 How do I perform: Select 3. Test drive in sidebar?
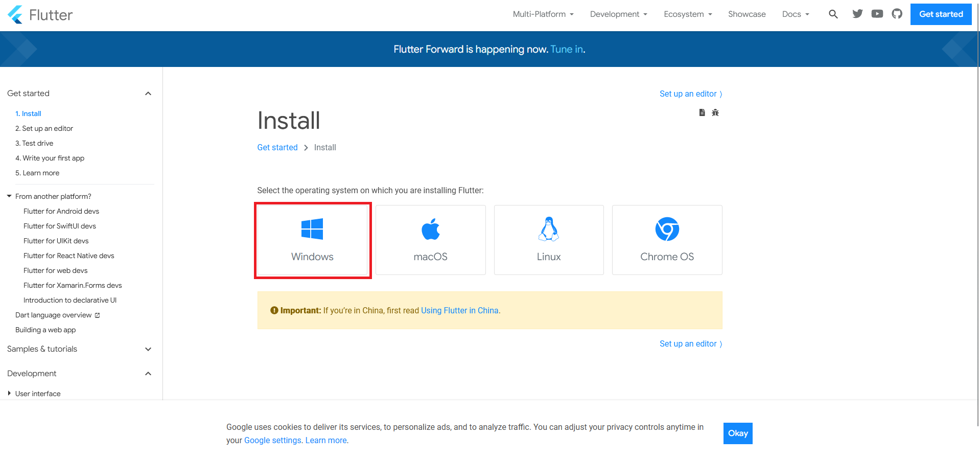click(34, 143)
